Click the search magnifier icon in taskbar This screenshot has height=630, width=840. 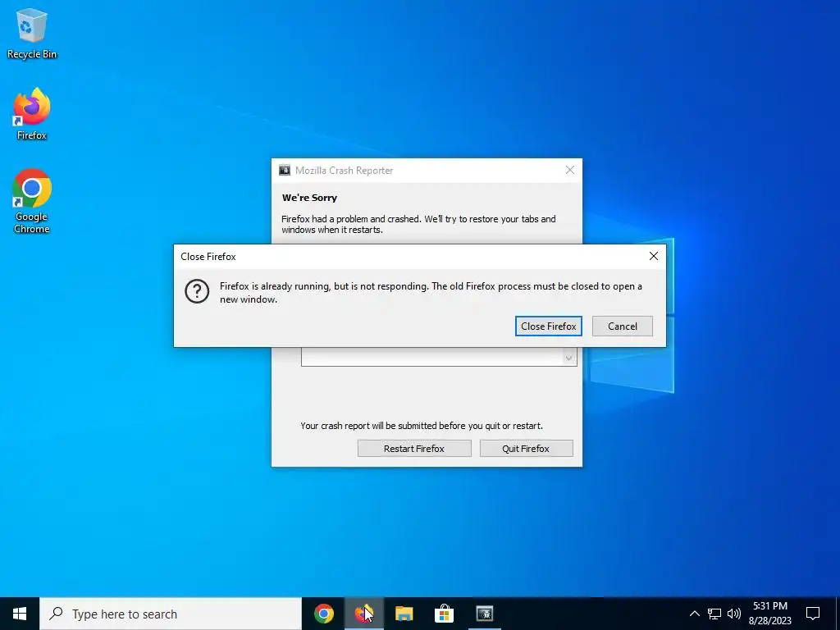tap(56, 613)
